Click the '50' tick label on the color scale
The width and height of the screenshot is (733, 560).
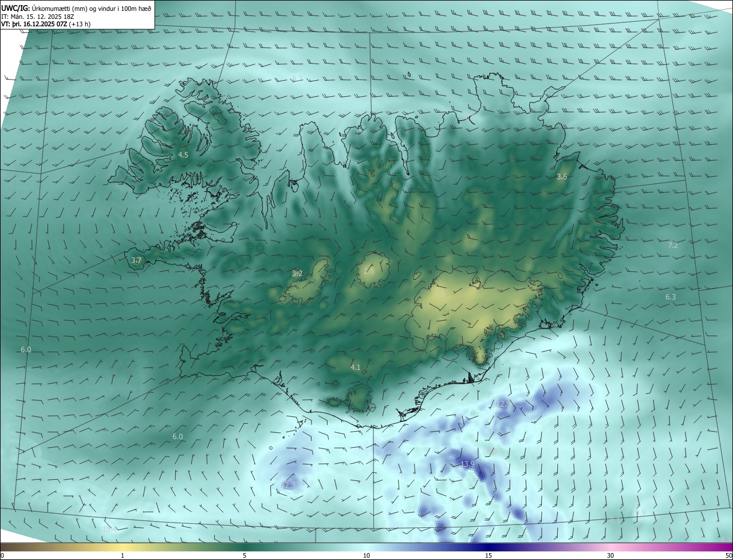728,556
